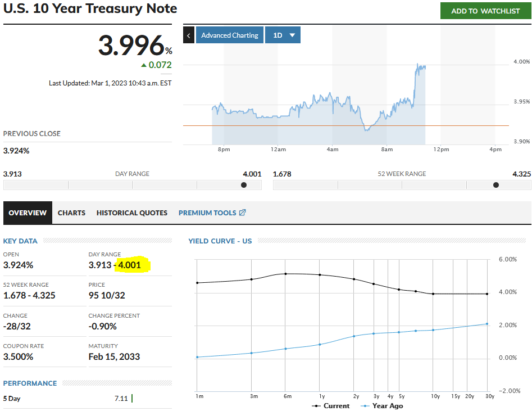Screen dimensions: 532x411
Task: Click change percent value -0.90%
Action: 102,327
